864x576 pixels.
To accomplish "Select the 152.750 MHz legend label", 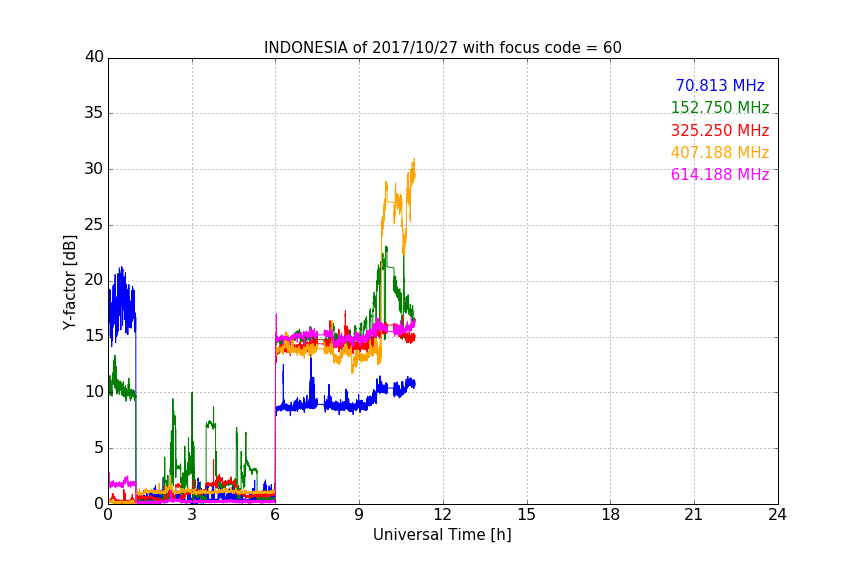I will pyautogui.click(x=720, y=107).
